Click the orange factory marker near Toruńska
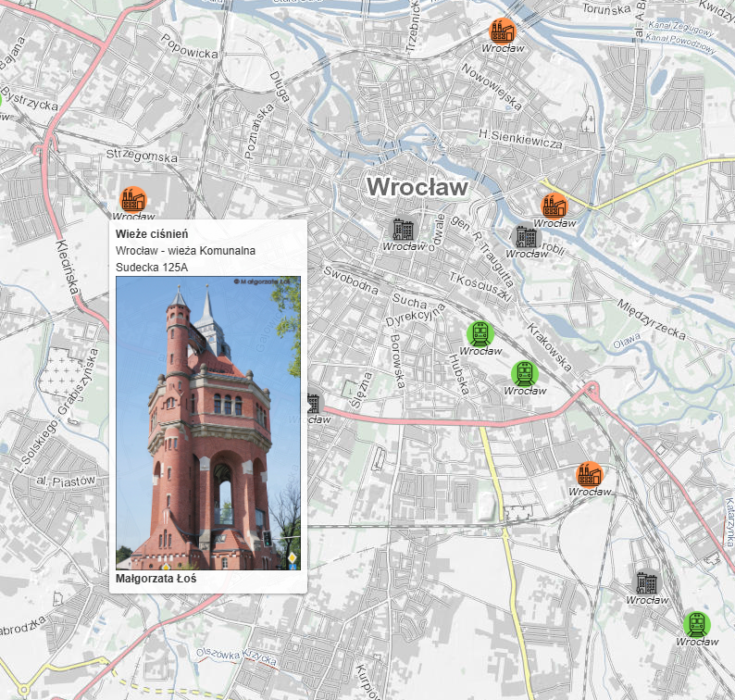The width and height of the screenshot is (735, 700). pos(502,31)
